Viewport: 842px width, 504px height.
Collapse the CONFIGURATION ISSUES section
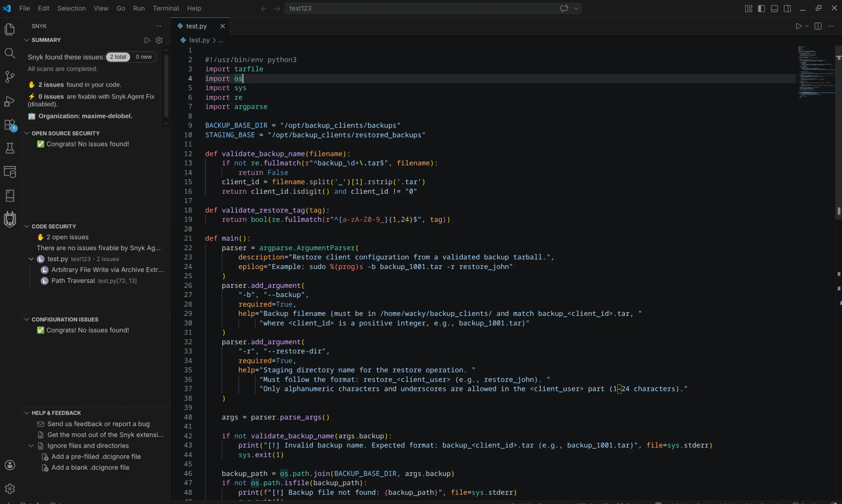pos(26,320)
